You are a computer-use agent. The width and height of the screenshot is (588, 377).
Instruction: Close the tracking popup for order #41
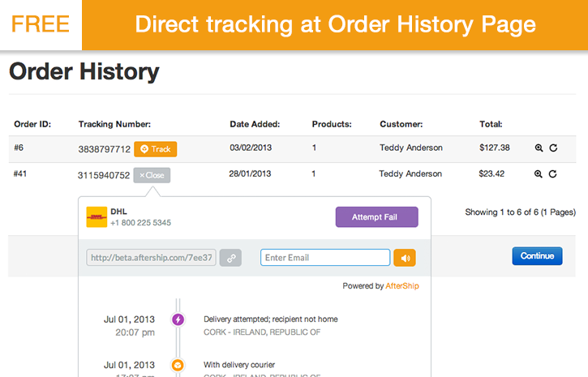152,175
